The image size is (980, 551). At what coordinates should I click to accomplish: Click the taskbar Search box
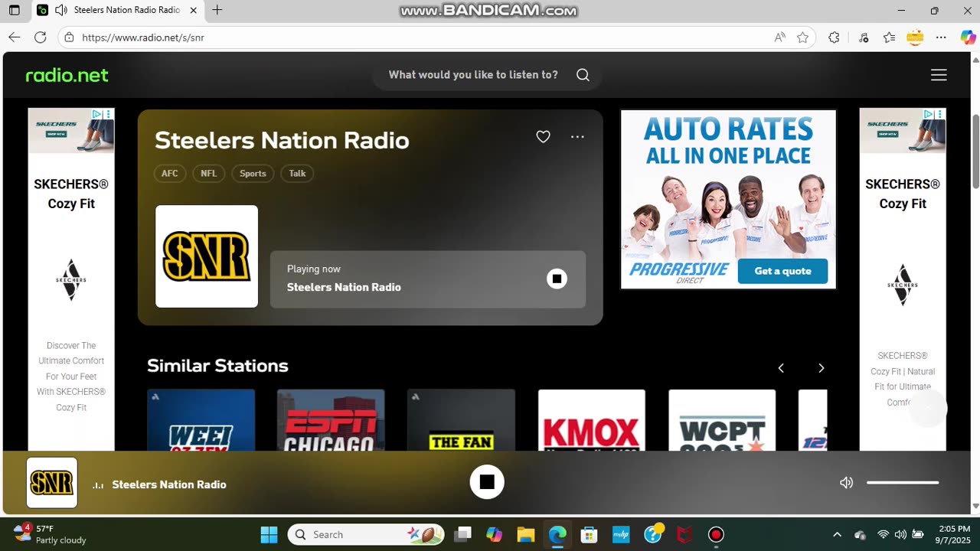coord(366,534)
